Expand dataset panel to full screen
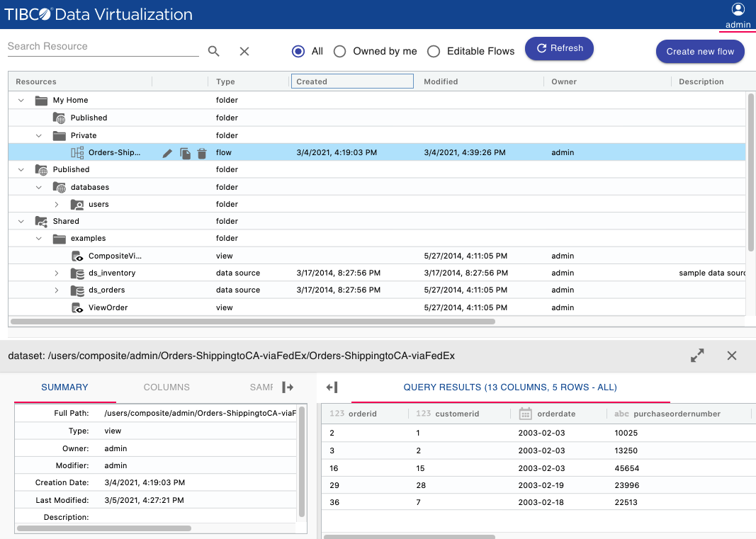 point(697,356)
